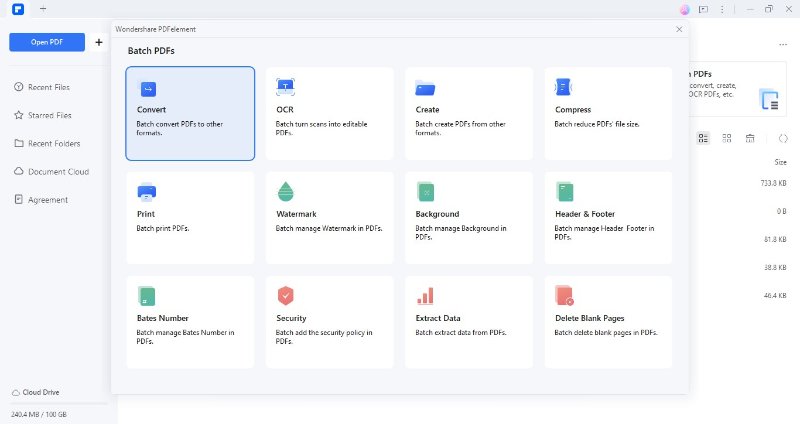Select the Compress card title
800x424 pixels.
click(573, 110)
